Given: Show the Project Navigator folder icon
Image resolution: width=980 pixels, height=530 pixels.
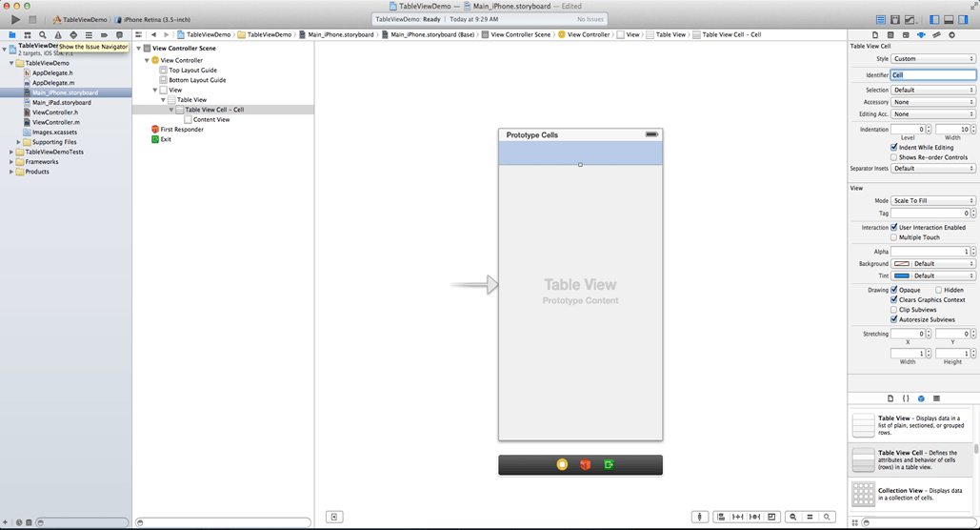Looking at the screenshot, I should tap(11, 35).
